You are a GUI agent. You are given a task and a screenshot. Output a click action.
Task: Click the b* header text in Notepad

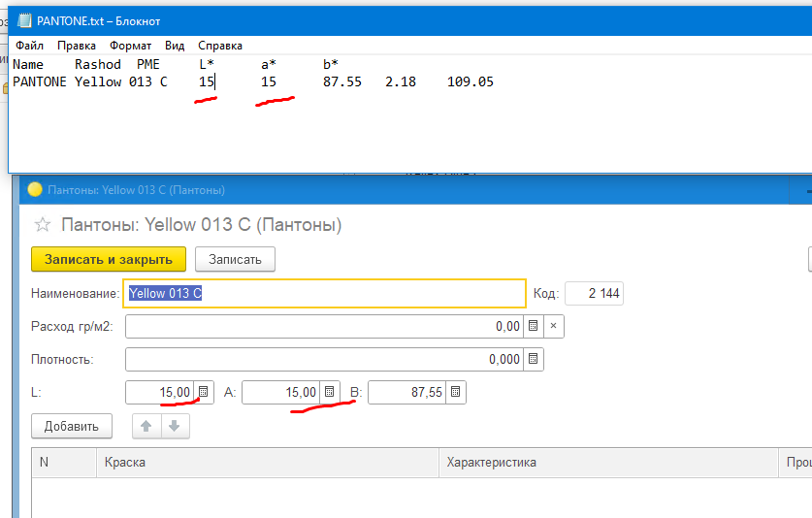(x=331, y=64)
